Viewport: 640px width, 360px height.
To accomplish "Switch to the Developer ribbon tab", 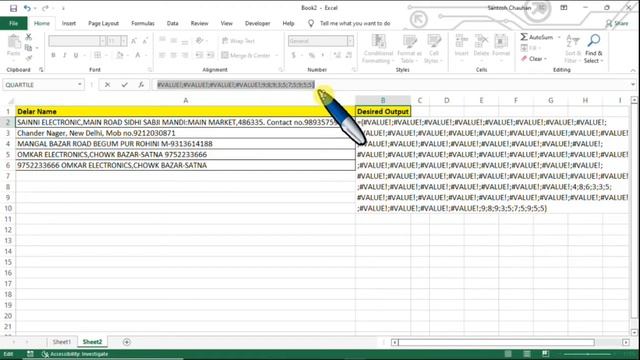I will coord(257,23).
